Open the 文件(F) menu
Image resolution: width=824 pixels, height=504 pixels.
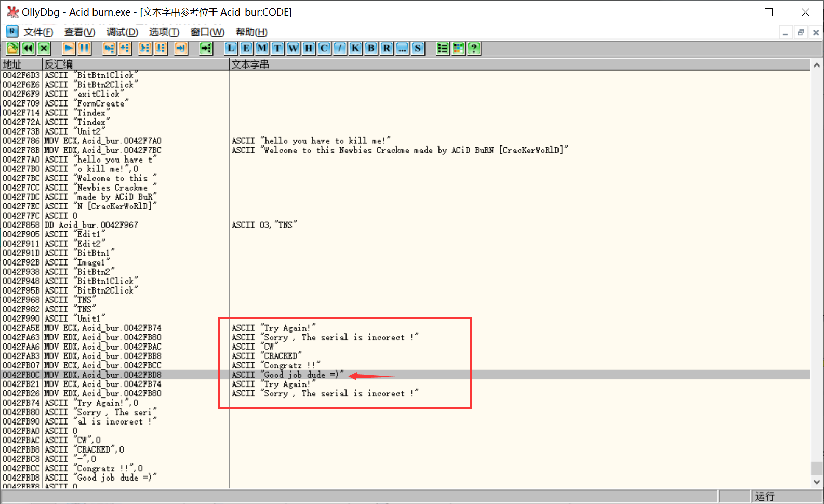[x=38, y=32]
